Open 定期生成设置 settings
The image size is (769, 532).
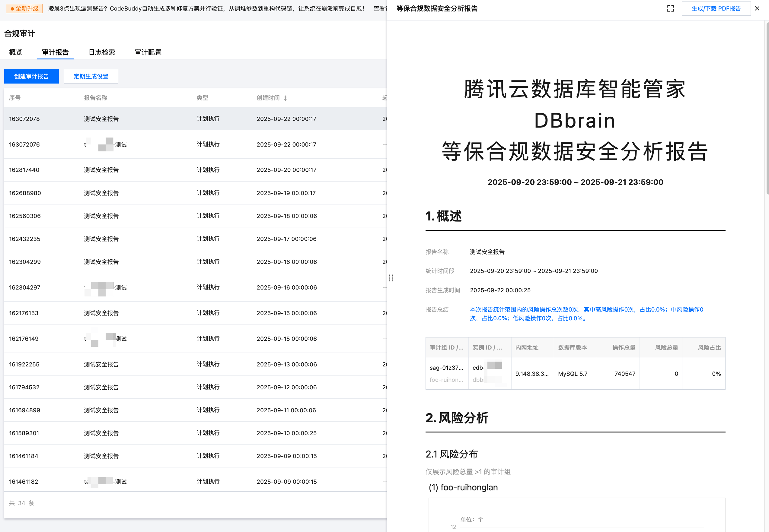point(91,76)
